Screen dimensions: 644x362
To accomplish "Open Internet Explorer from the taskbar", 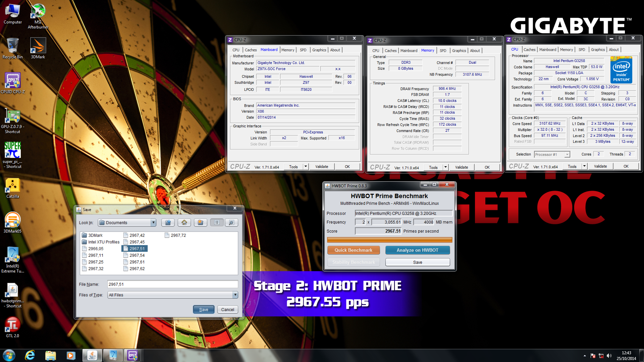I will click(x=30, y=355).
